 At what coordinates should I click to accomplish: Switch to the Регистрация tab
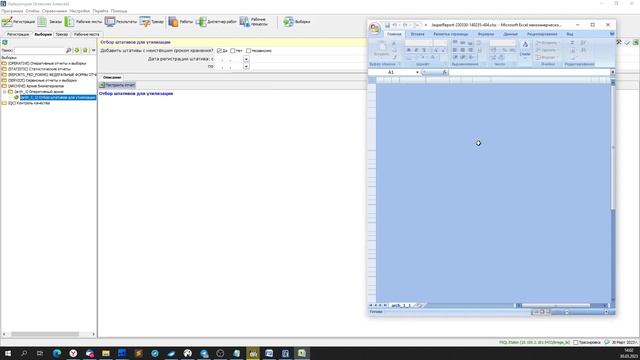coord(18,35)
